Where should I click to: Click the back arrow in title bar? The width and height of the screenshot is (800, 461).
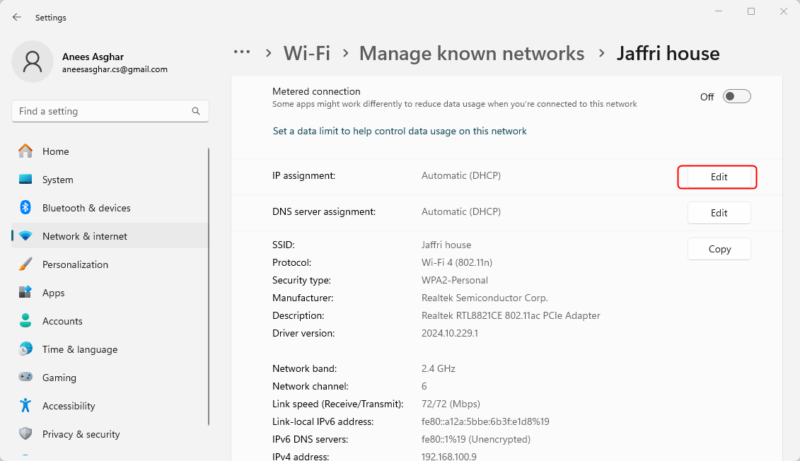[16, 17]
